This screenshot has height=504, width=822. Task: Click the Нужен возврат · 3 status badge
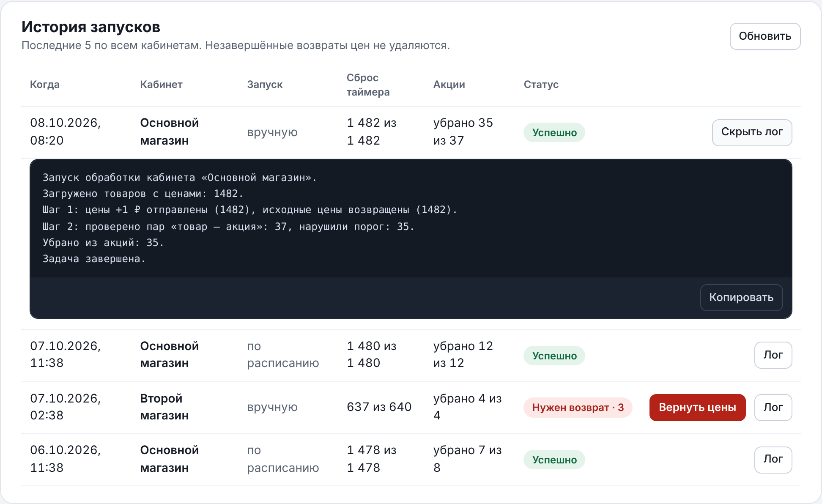578,408
